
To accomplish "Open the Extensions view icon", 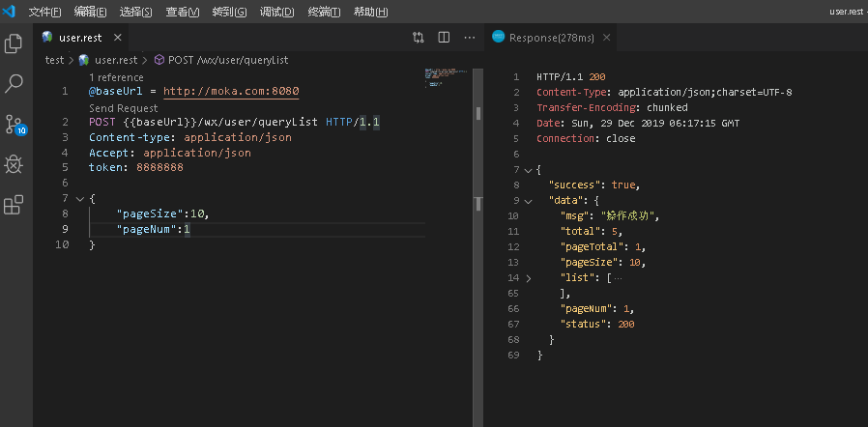I will point(14,205).
